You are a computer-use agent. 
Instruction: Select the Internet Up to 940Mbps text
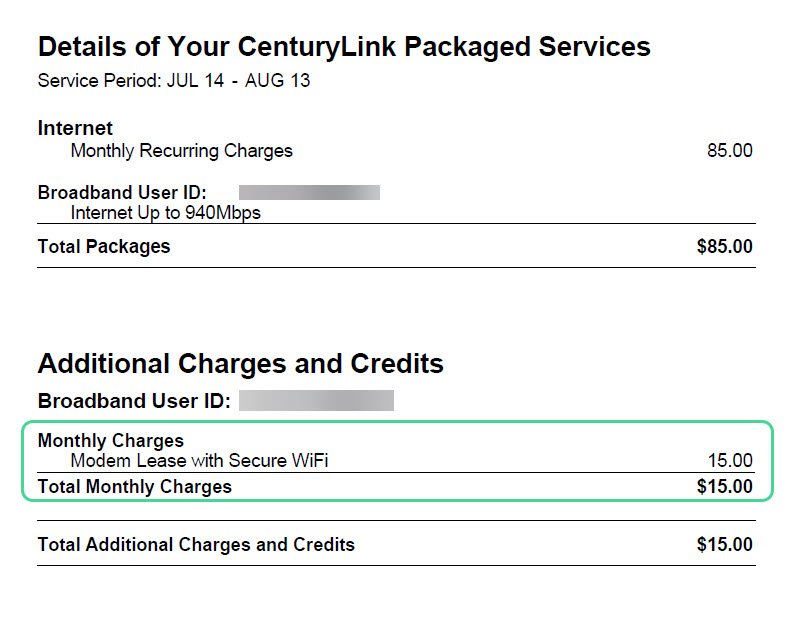(x=165, y=212)
